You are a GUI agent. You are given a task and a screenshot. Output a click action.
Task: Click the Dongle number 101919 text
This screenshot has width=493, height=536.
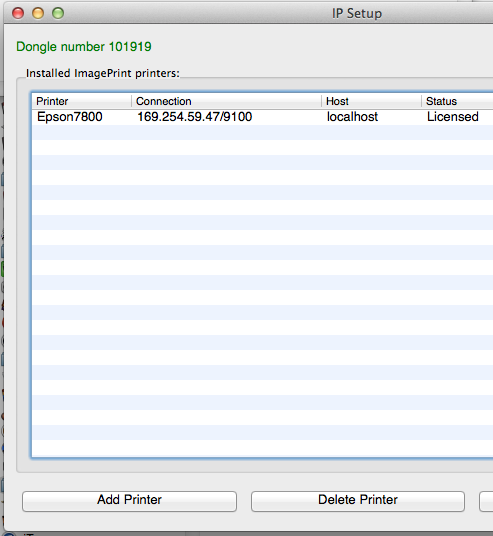pyautogui.click(x=84, y=47)
